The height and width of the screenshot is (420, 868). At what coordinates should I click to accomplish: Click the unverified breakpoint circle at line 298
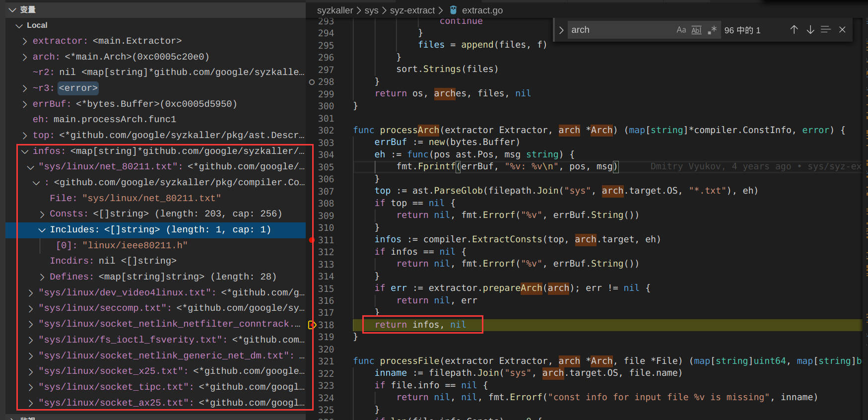(312, 82)
